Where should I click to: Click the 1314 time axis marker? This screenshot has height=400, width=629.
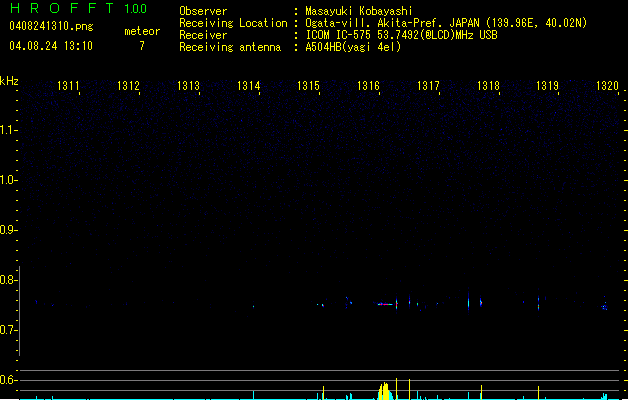tap(249, 86)
